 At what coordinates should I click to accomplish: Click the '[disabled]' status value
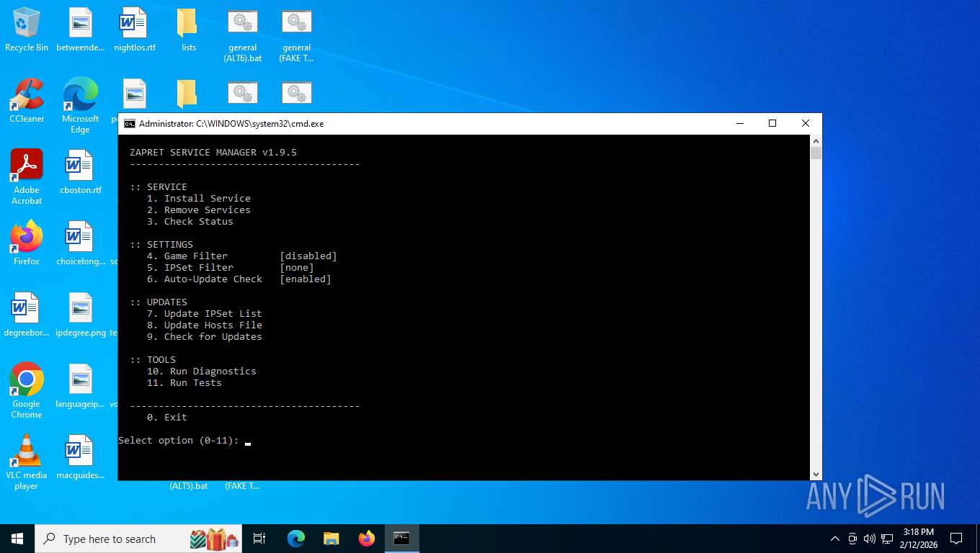coord(308,256)
